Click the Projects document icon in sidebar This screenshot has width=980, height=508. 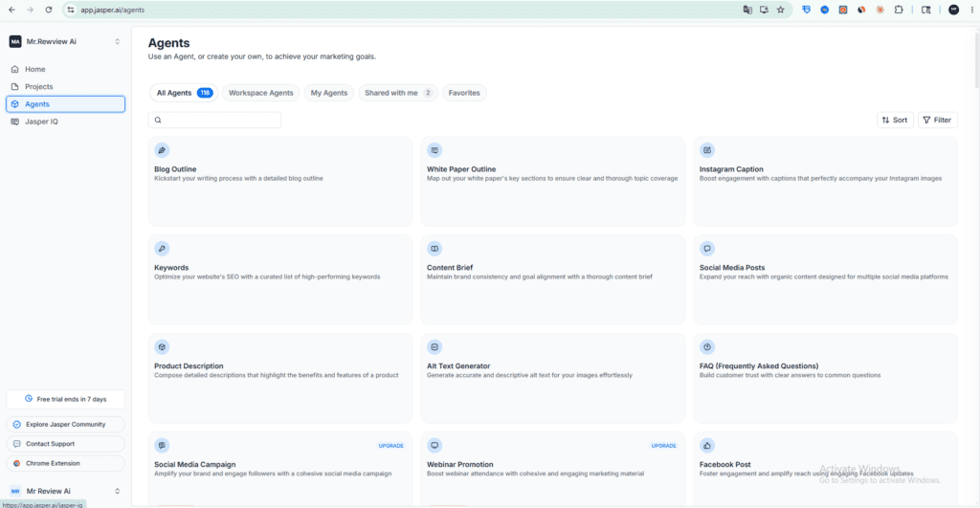pyautogui.click(x=15, y=87)
